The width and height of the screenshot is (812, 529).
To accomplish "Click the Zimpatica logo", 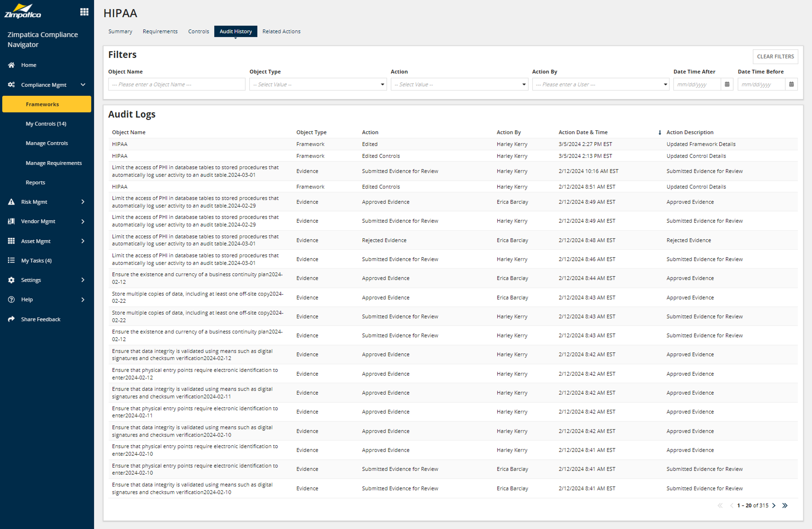I will tap(22, 11).
